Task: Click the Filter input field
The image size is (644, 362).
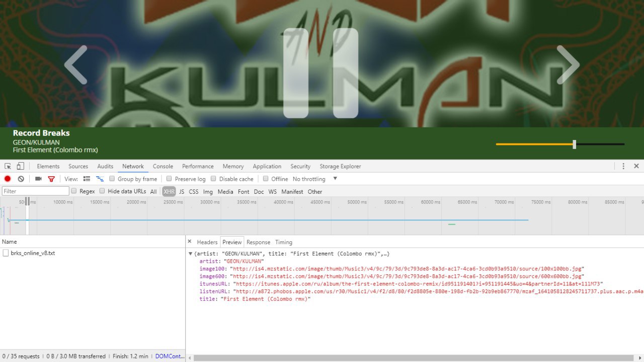Action: pyautogui.click(x=35, y=191)
